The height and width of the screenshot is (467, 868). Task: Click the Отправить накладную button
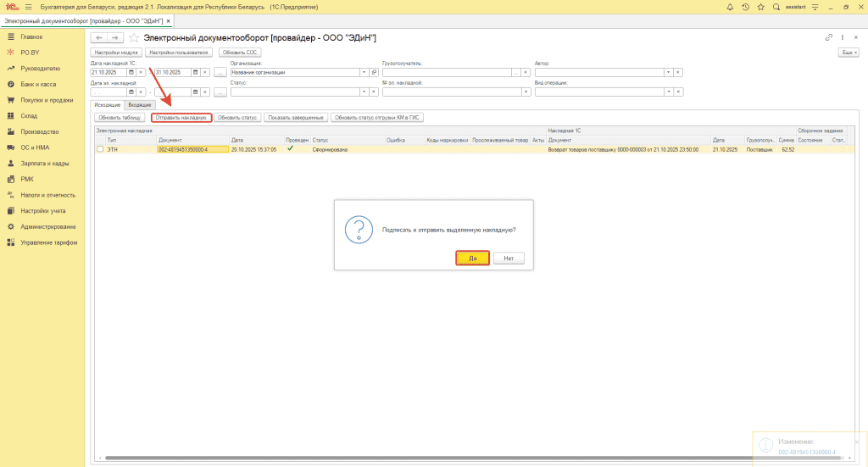181,118
